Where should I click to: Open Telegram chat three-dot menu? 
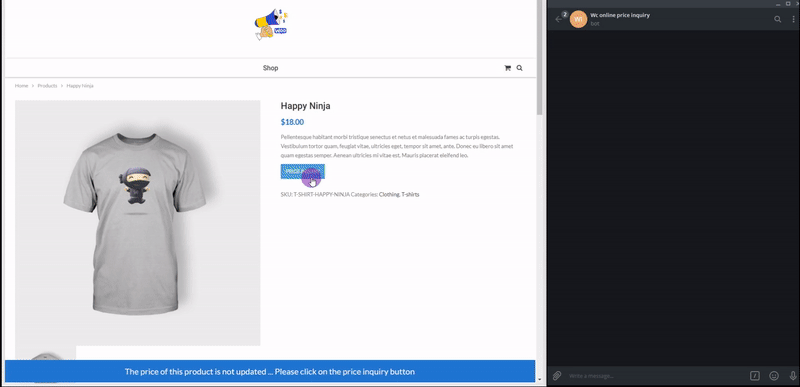(x=793, y=19)
